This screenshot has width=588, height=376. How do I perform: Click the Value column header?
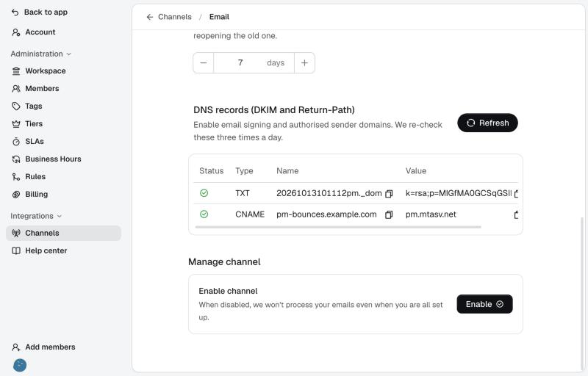(415, 171)
